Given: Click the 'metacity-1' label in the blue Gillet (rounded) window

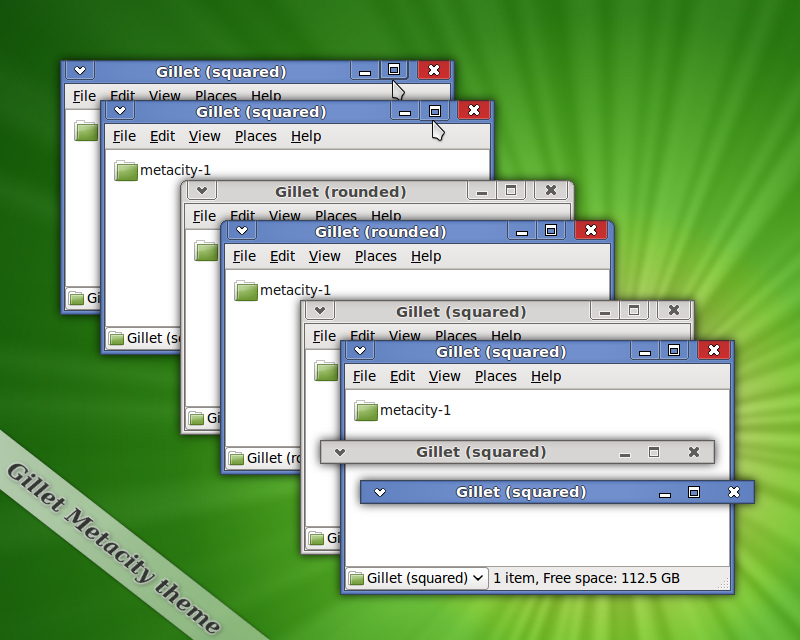Looking at the screenshot, I should [295, 290].
